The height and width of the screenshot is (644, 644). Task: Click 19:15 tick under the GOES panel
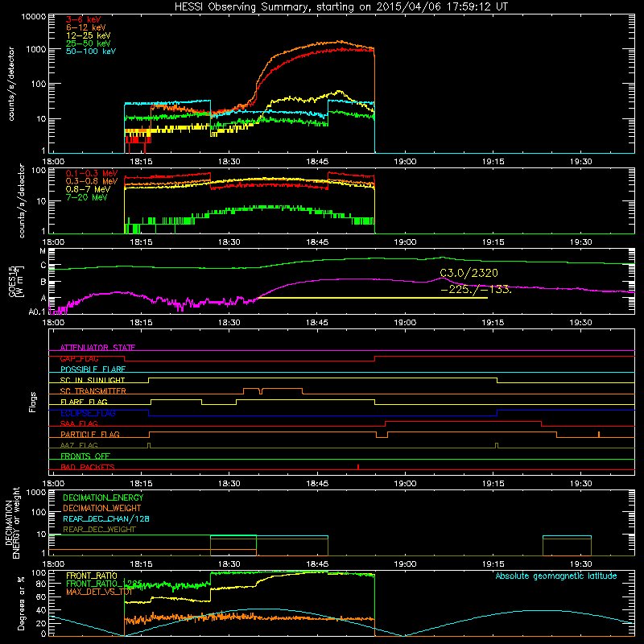tap(493, 323)
